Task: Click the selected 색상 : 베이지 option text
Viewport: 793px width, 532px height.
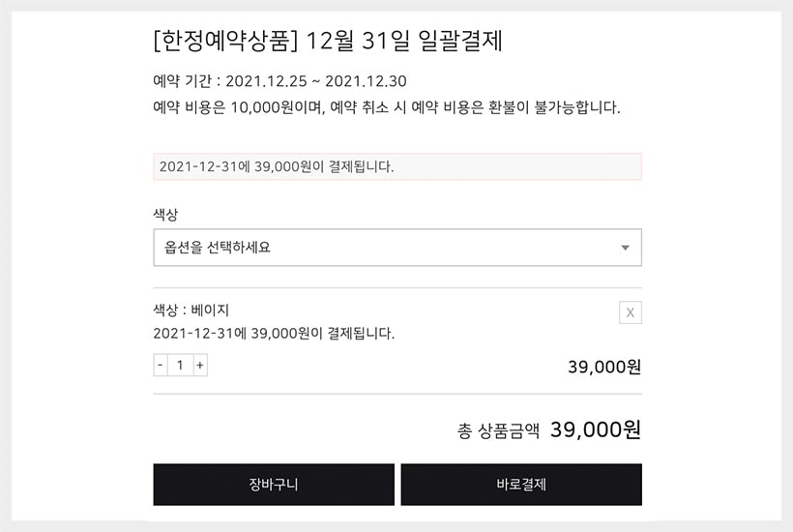Action: [x=191, y=310]
